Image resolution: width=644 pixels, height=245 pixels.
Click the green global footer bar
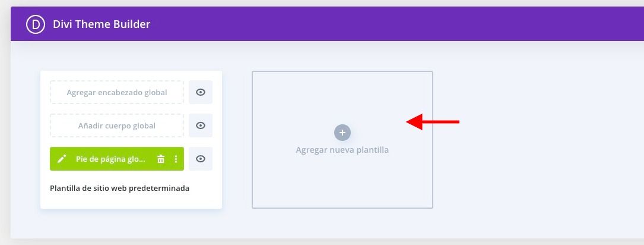[x=117, y=159]
